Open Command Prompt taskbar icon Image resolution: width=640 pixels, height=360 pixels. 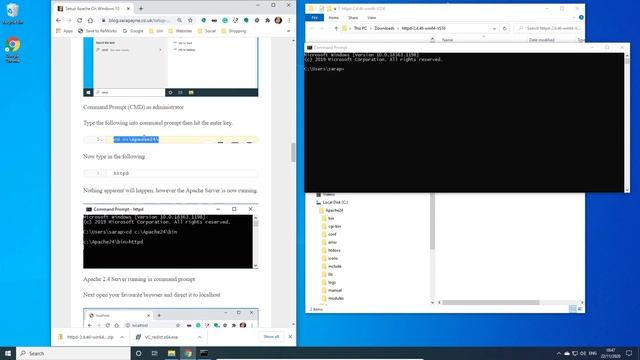click(204, 353)
